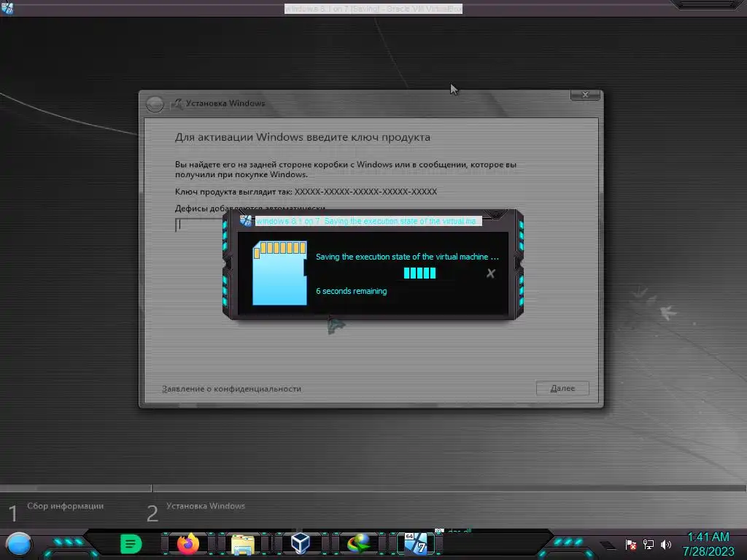Click the Далее button
This screenshot has width=747, height=560.
point(562,389)
